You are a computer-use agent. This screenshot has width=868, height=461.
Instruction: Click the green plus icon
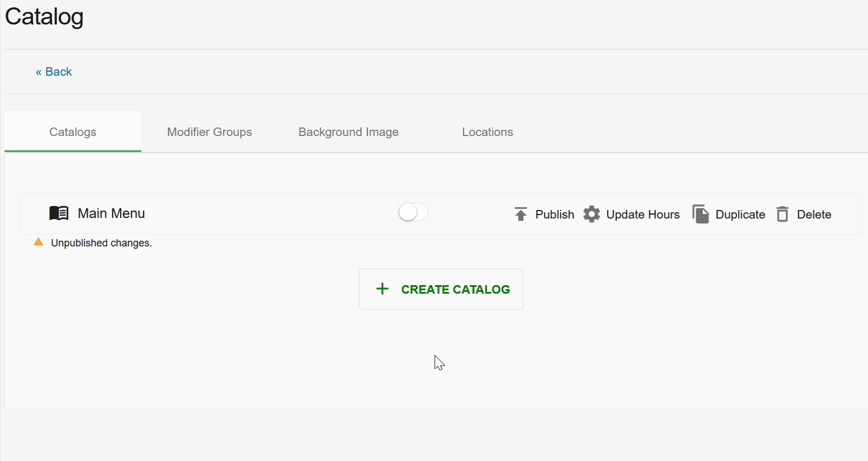(x=383, y=289)
